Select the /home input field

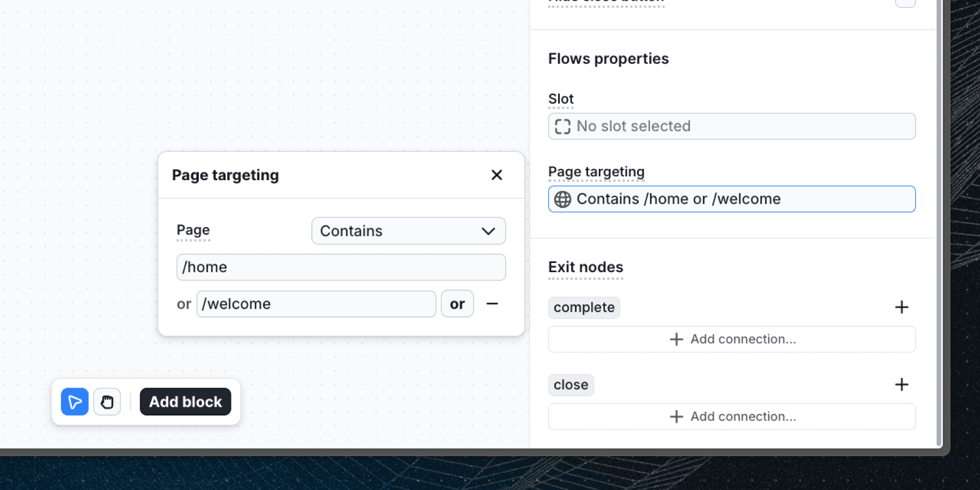tap(341, 267)
